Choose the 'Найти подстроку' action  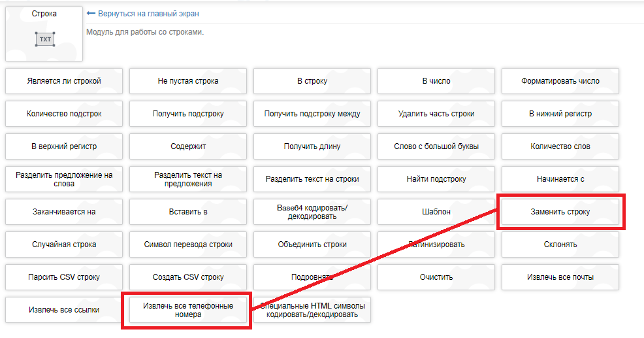coord(436,179)
